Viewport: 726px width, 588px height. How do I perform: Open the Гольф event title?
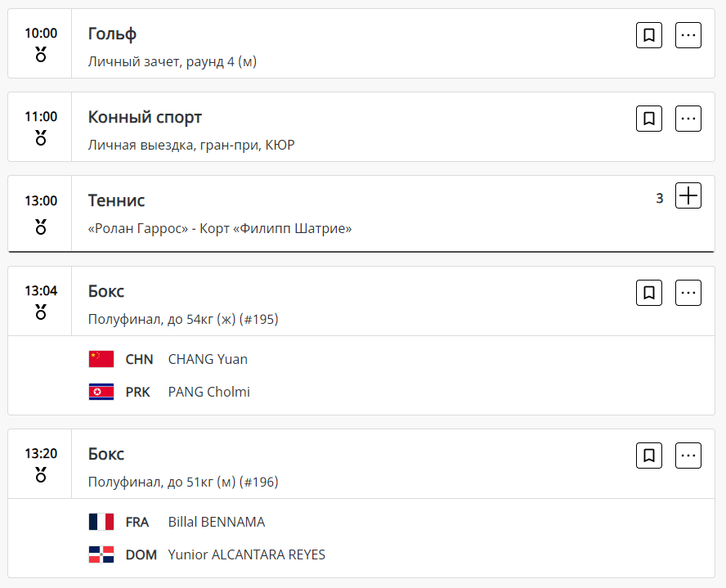coord(112,34)
